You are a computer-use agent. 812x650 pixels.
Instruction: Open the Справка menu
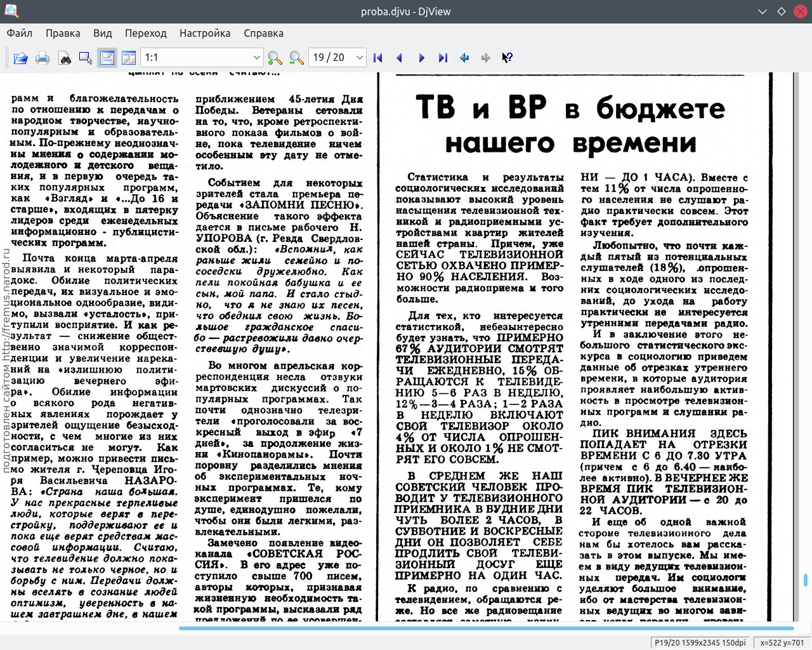[263, 33]
